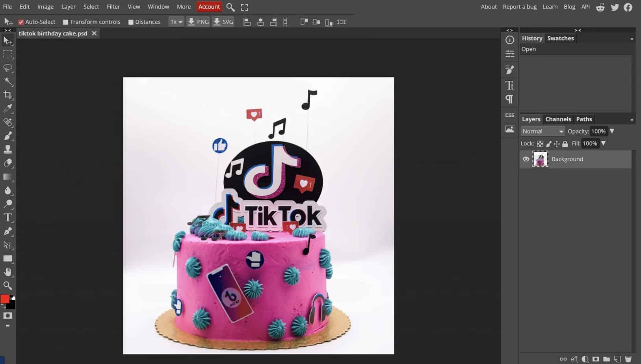Select the Hand tool
The width and height of the screenshot is (641, 364).
[7, 272]
